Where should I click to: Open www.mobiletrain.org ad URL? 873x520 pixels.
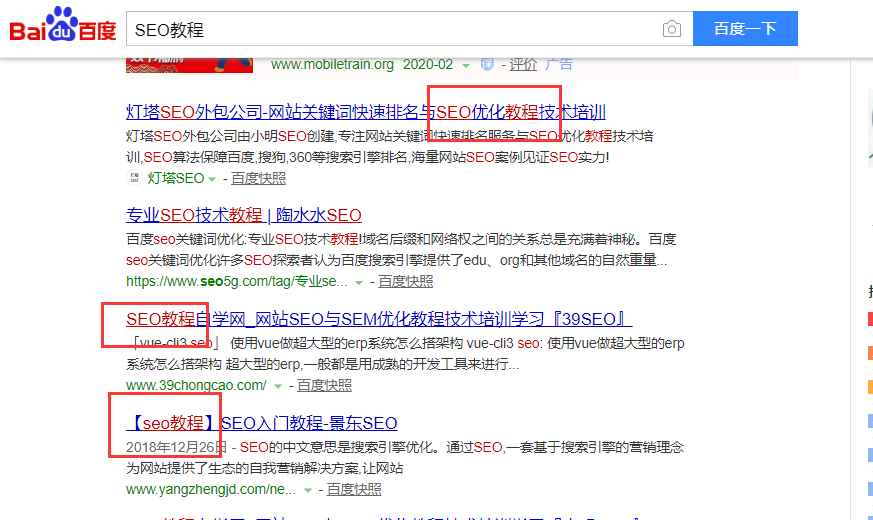(332, 65)
